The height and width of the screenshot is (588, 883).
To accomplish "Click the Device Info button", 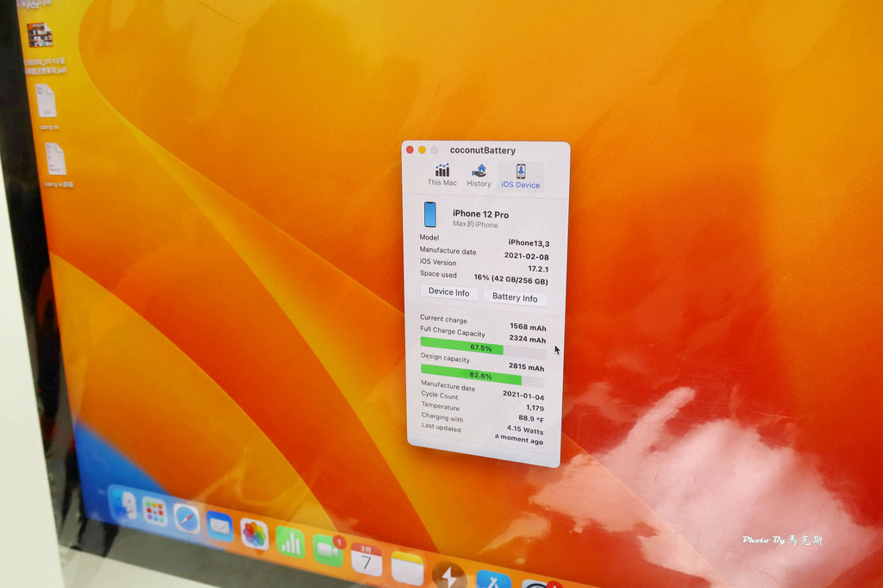I will tap(448, 291).
